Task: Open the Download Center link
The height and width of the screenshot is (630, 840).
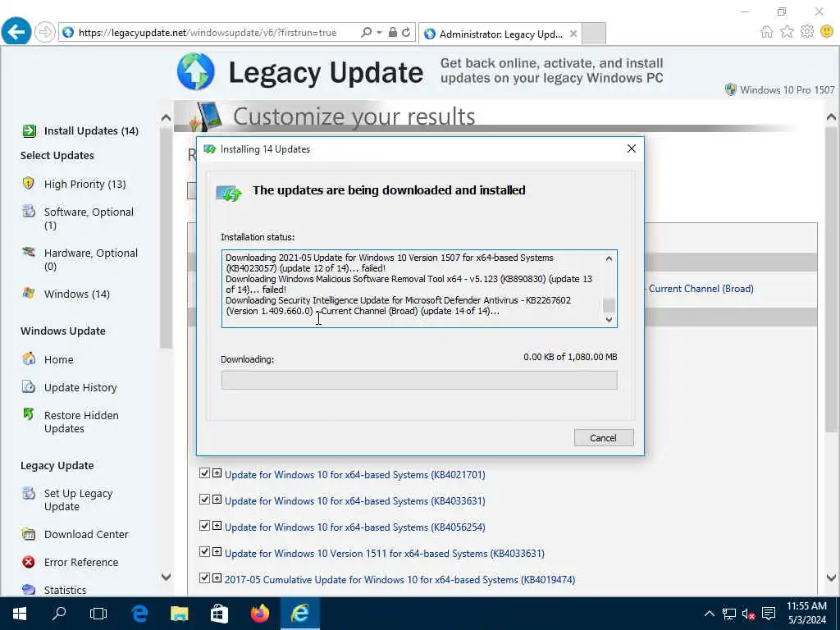Action: click(86, 534)
